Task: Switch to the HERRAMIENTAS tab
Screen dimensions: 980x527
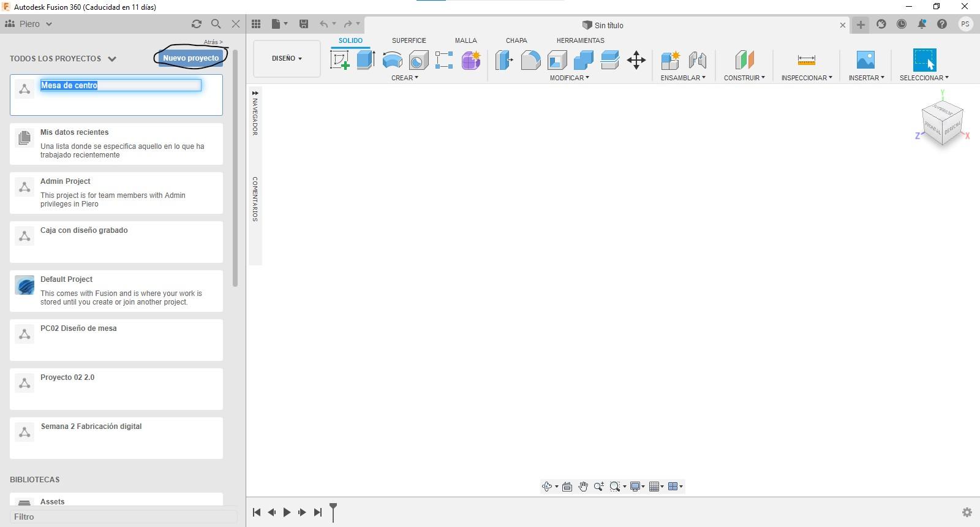Action: tap(580, 40)
